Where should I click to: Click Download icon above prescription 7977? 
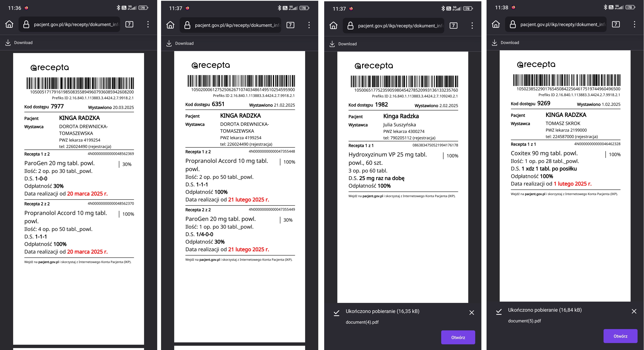(x=8, y=43)
